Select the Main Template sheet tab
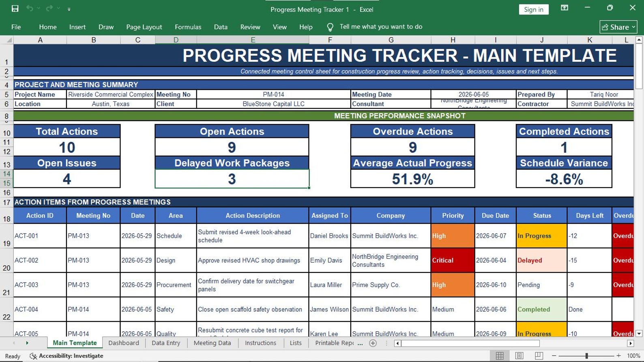Screen dimensions: 644x362 [75, 343]
